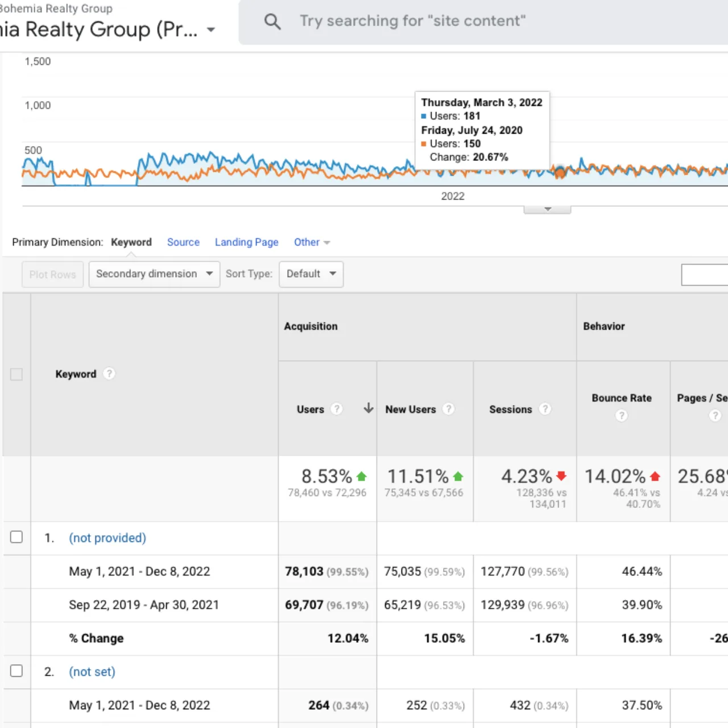This screenshot has width=728, height=728.
Task: Check the (not provided) row checkbox
Action: tap(16, 537)
